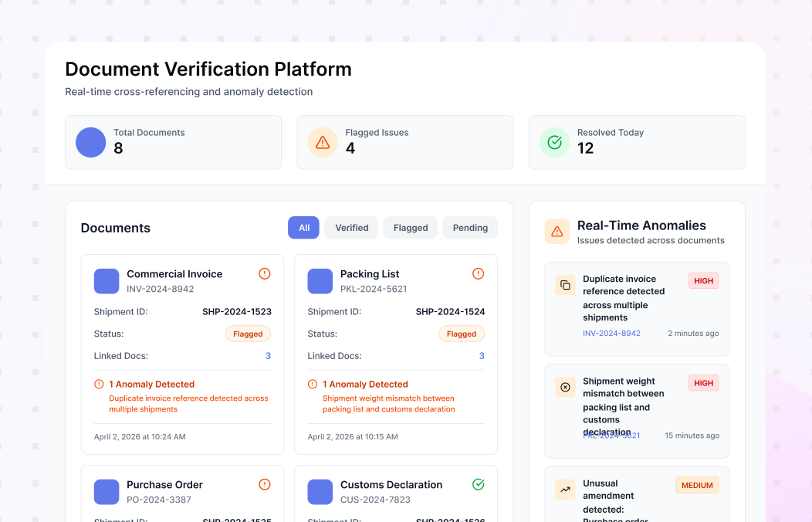Click shipment ID SHP-2024-1524
The width and height of the screenshot is (812, 522).
tap(451, 312)
